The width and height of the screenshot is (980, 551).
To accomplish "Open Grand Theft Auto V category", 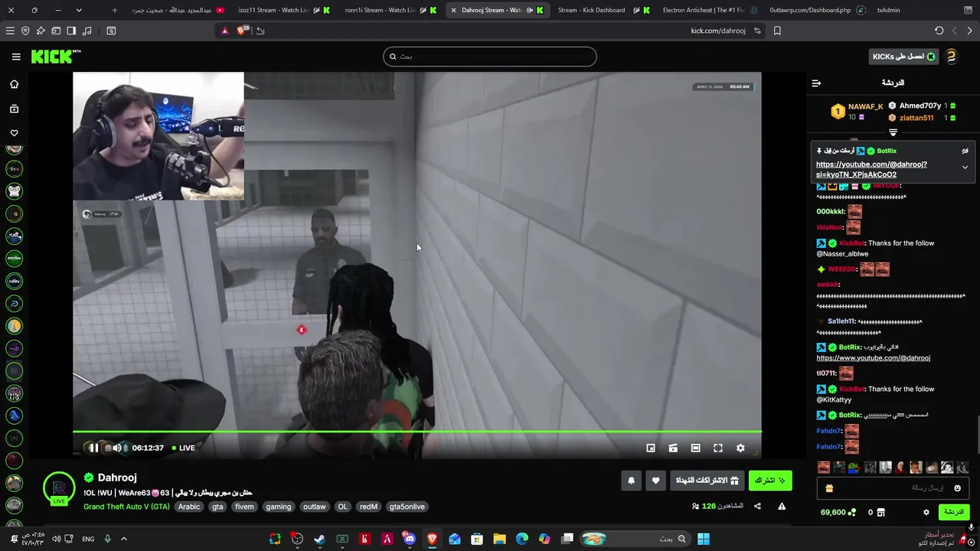I will pos(126,507).
